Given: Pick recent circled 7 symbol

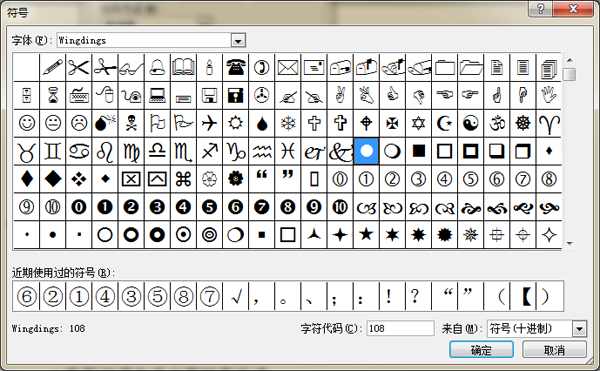Looking at the screenshot, I should [209, 296].
